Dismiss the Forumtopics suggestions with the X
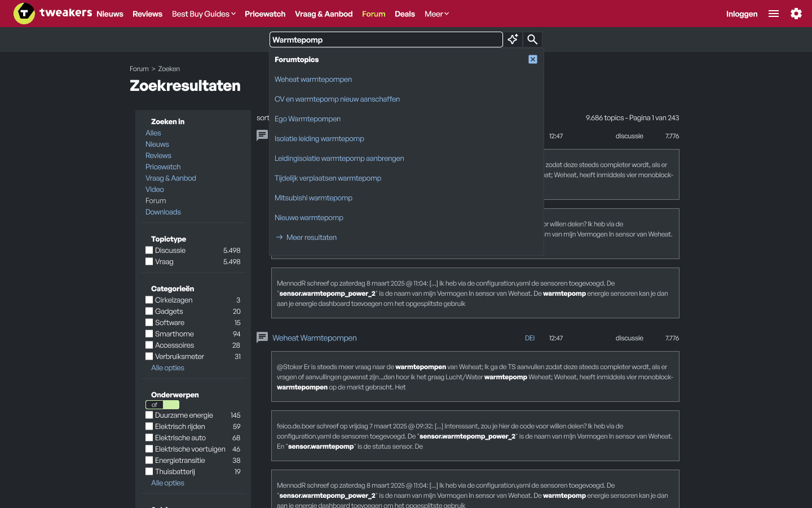 click(532, 59)
